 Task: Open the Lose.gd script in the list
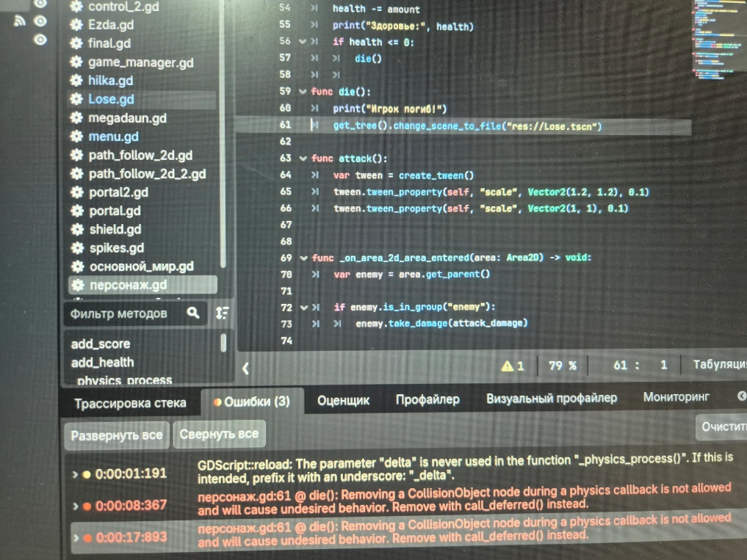click(111, 99)
